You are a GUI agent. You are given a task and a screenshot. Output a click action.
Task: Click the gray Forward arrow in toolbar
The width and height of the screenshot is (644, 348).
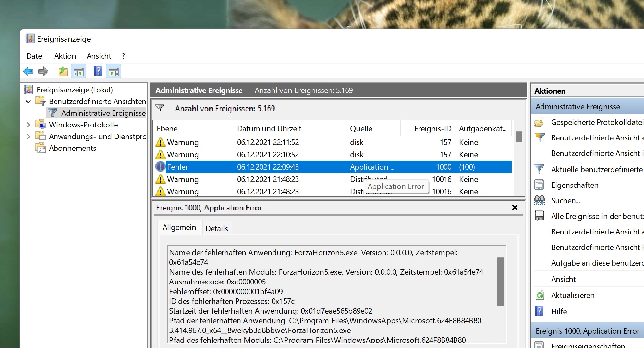43,71
